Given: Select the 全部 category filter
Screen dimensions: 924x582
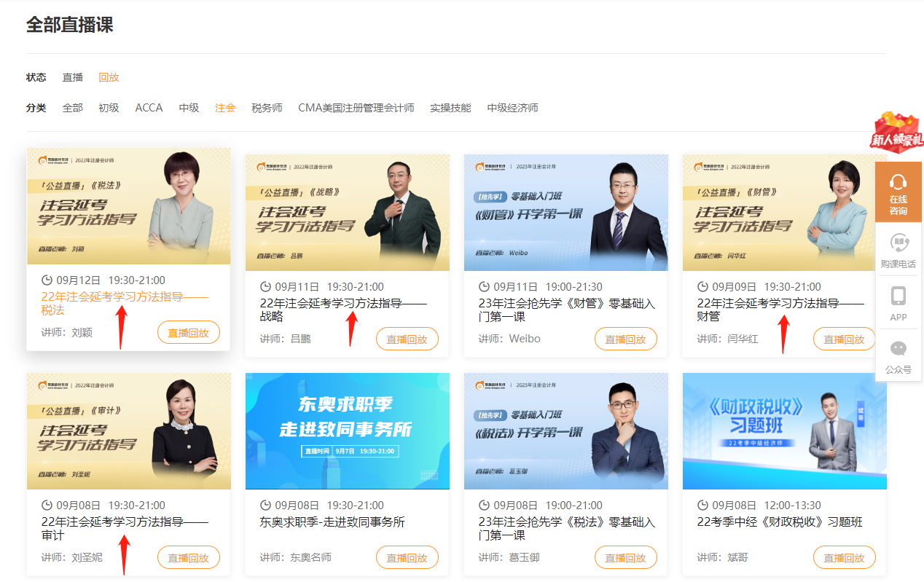Looking at the screenshot, I should coord(73,108).
